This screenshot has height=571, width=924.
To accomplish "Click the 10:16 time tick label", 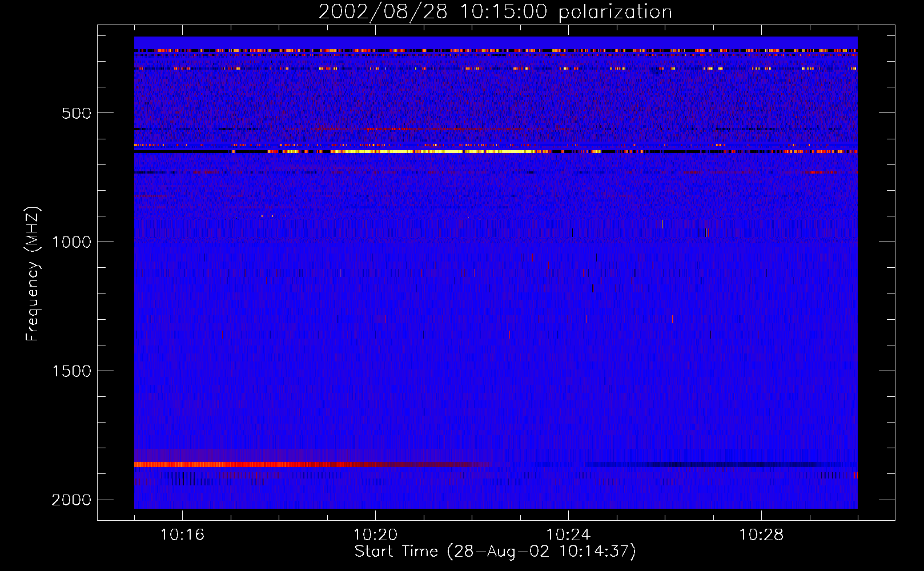I will pyautogui.click(x=182, y=535).
